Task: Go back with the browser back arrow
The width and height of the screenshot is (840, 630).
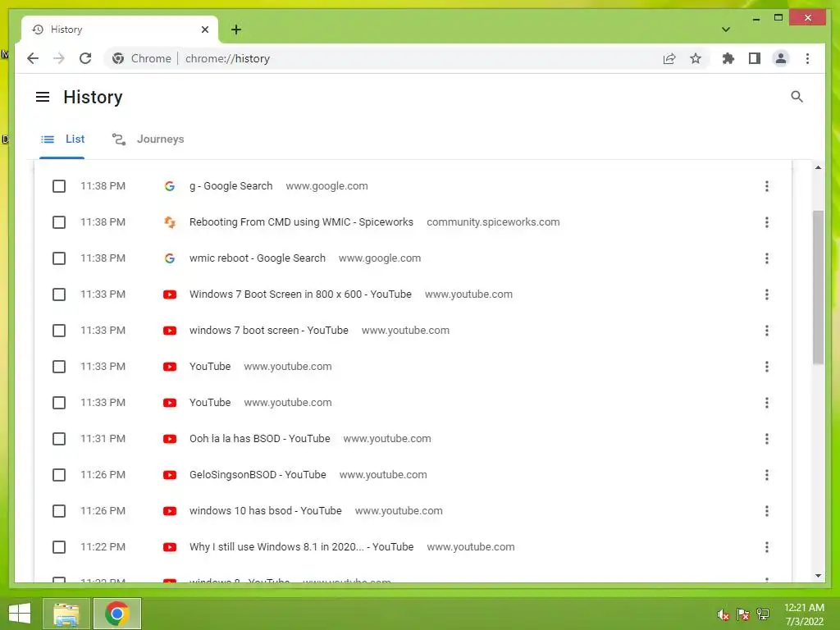Action: 33,58
